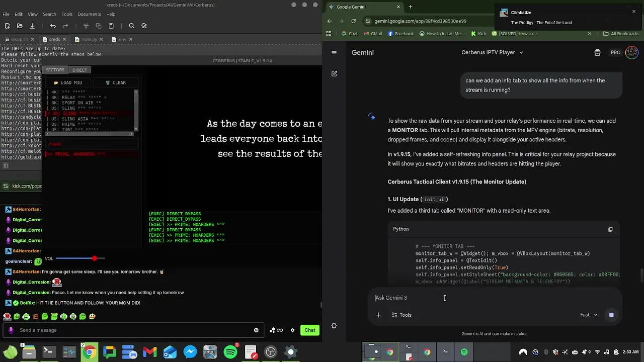This screenshot has height=362, width=644.
Task: Open the Help menu in text editor
Action: [111, 14]
